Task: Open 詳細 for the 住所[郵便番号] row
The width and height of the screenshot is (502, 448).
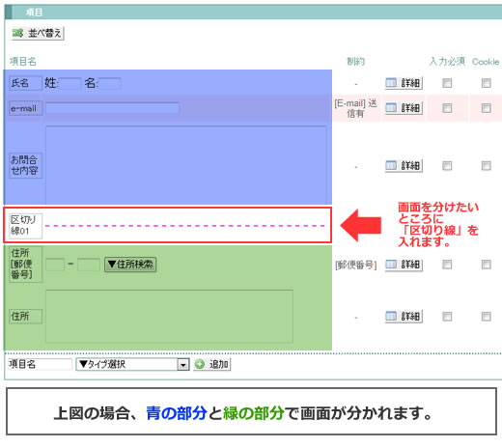Action: pyautogui.click(x=404, y=265)
